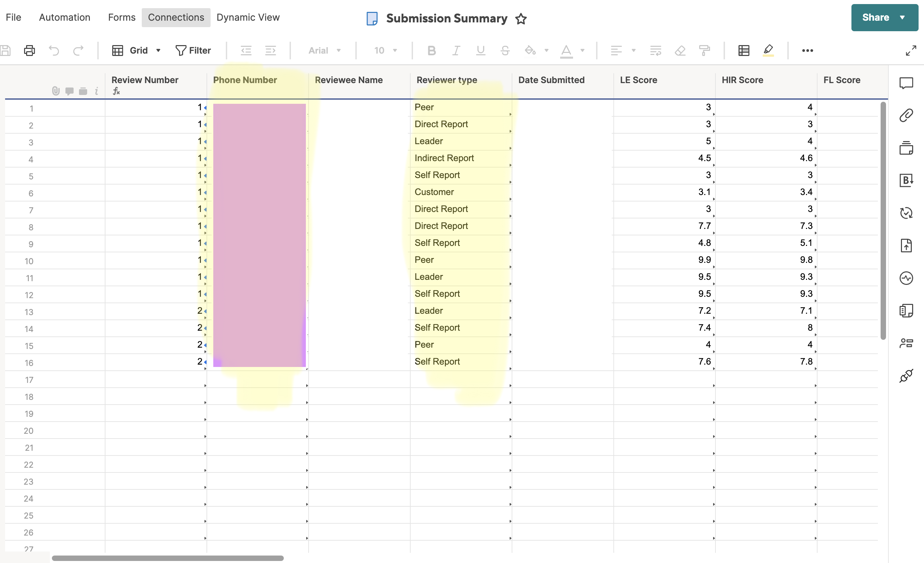Open the Attachments panel paperclip icon
This screenshot has height=563, width=924.
click(x=906, y=115)
